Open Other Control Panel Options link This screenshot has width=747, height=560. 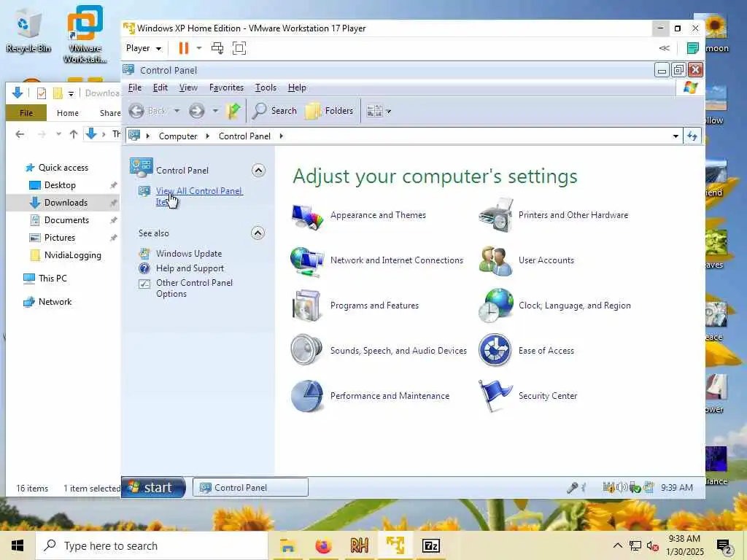[x=194, y=288]
